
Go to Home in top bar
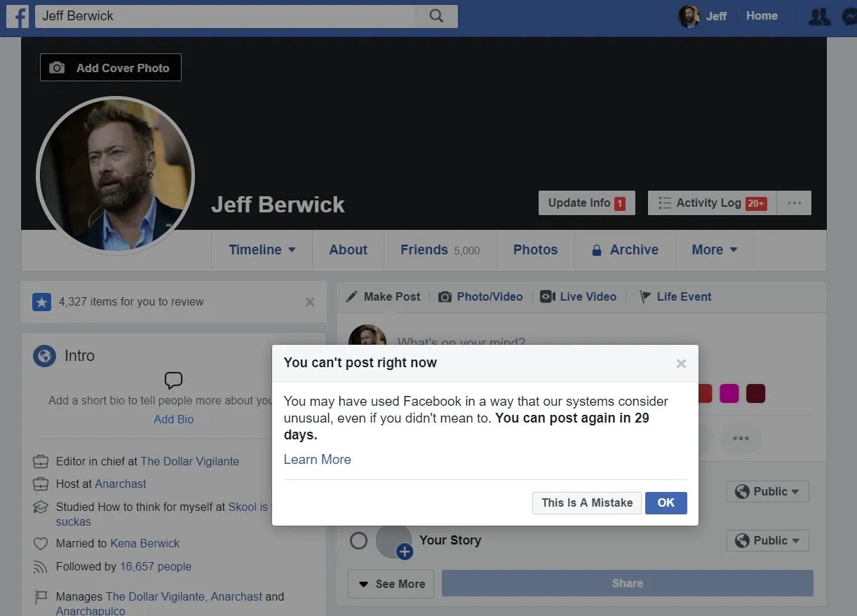pyautogui.click(x=762, y=15)
